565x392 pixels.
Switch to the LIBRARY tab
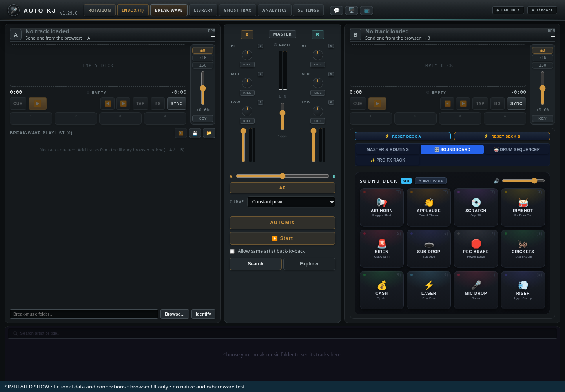tap(203, 10)
